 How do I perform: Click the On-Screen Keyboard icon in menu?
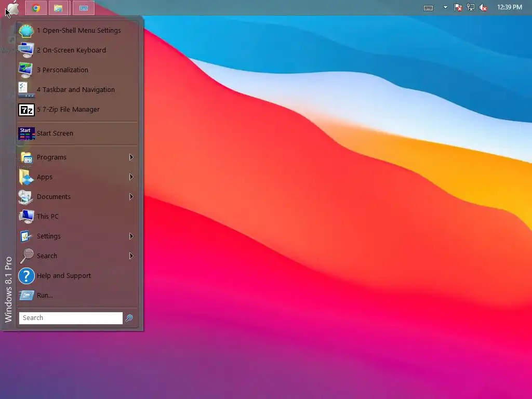[26, 50]
